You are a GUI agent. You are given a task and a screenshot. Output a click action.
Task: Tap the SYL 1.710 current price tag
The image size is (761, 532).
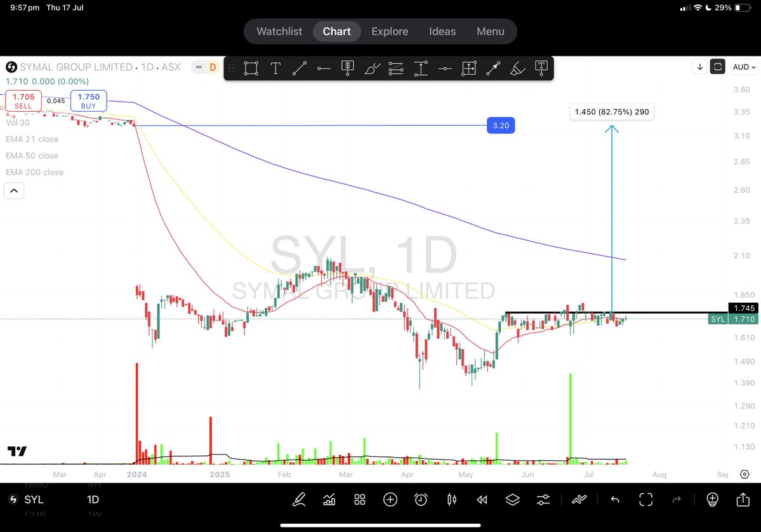click(733, 319)
